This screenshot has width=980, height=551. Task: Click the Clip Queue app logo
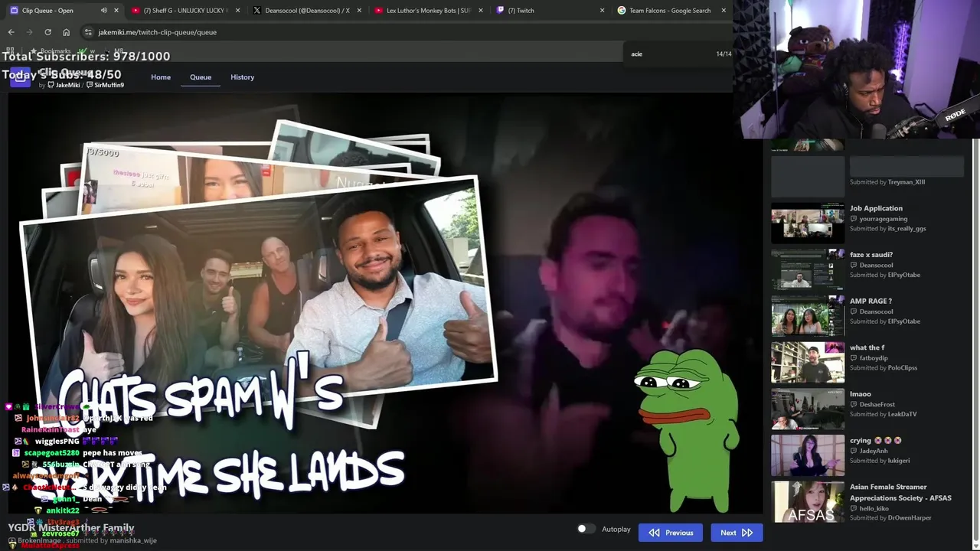tap(20, 77)
